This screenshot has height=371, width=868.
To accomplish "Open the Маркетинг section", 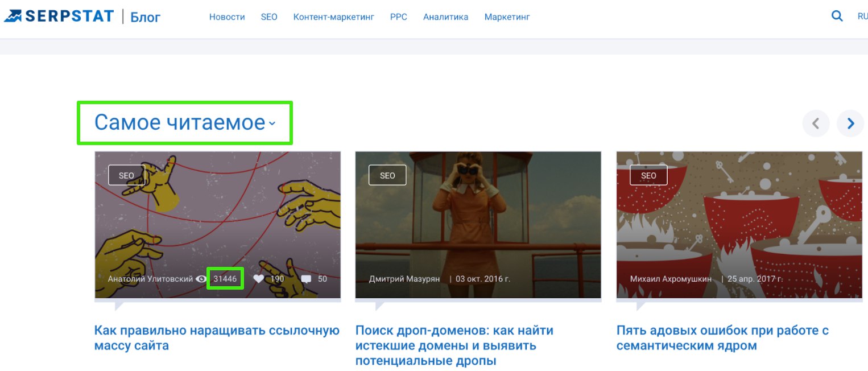I will pos(507,17).
